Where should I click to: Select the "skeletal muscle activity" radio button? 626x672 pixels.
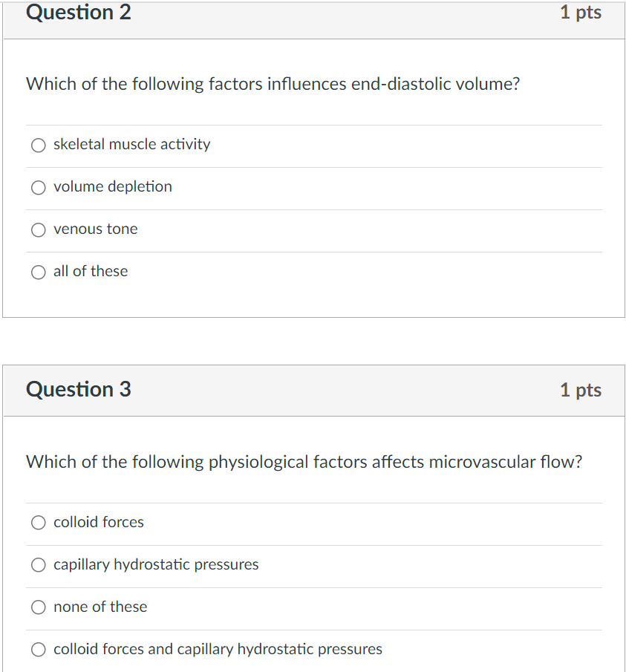39,146
